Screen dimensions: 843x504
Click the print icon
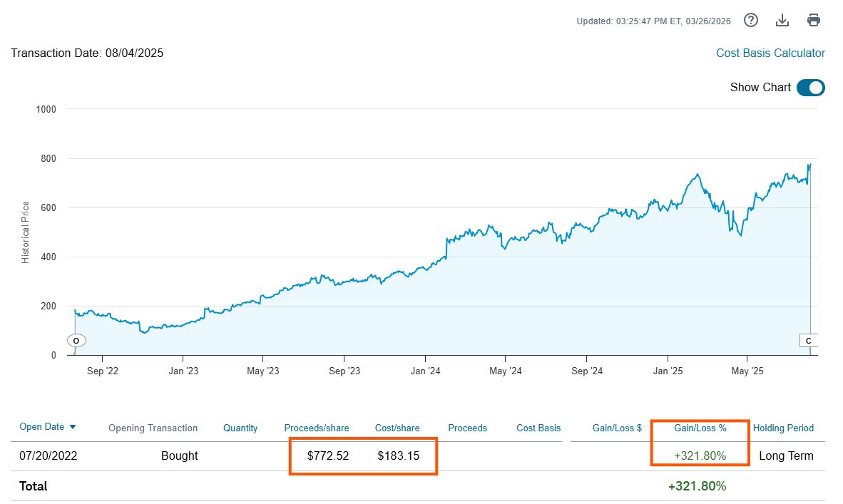click(814, 21)
